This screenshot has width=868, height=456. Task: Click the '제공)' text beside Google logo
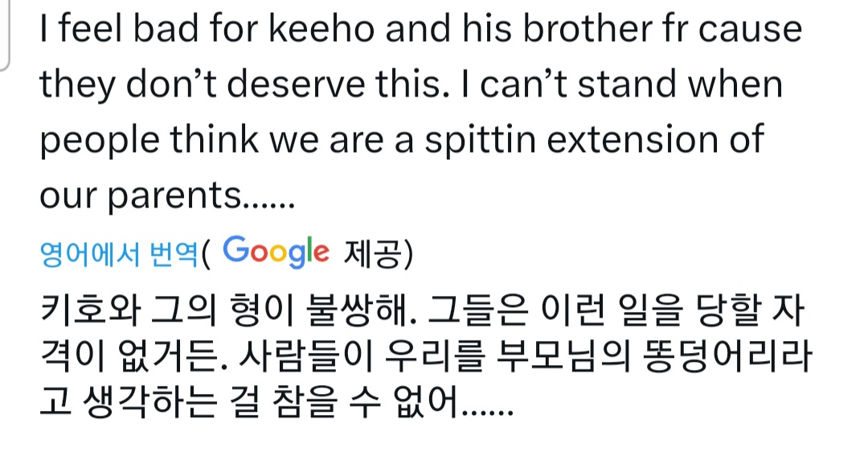[x=378, y=255]
